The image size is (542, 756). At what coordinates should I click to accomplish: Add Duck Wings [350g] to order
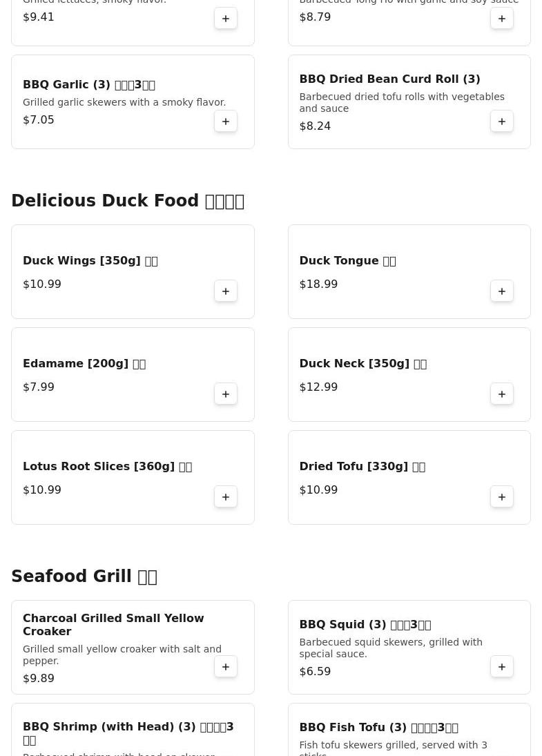[226, 291]
